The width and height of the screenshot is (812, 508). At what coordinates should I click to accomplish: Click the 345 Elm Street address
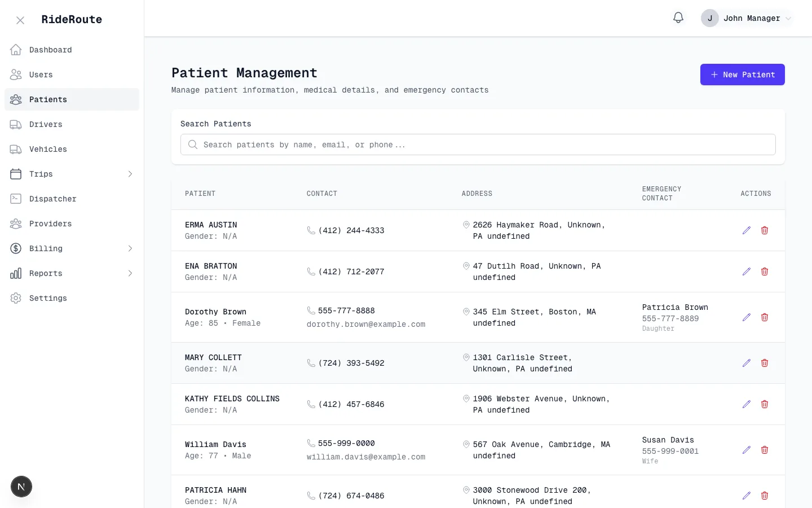point(535,317)
